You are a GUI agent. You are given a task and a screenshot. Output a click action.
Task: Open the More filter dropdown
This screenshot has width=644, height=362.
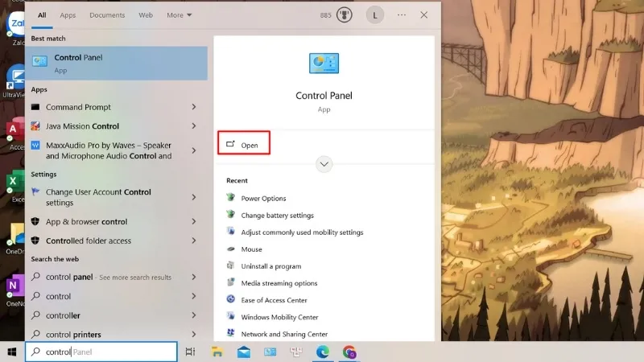tap(179, 15)
